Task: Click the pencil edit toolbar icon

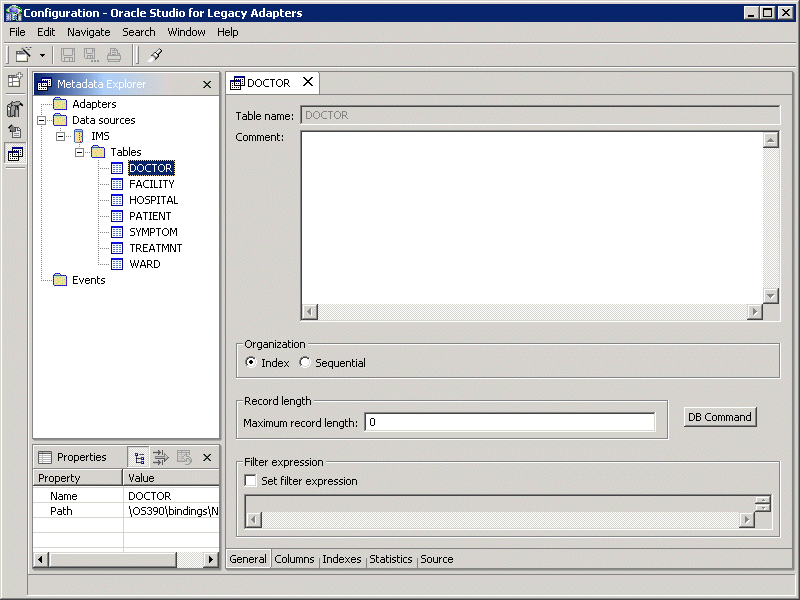Action: click(155, 55)
